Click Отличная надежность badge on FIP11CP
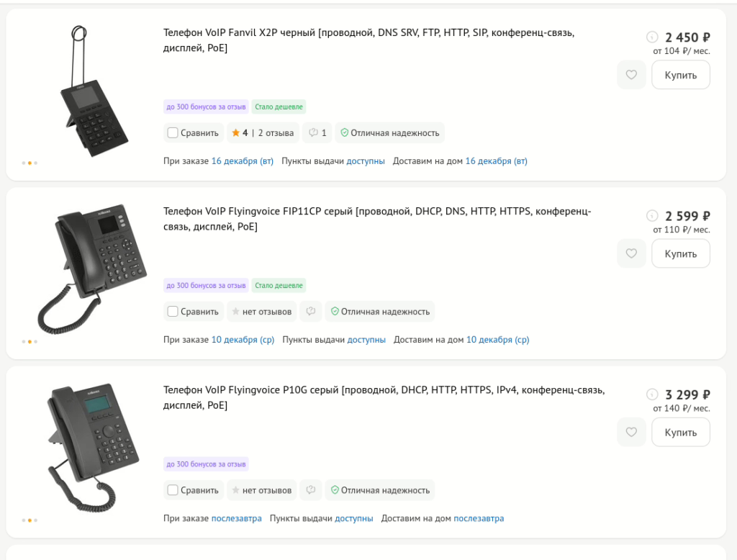Image resolution: width=737 pixels, height=560 pixels. pyautogui.click(x=380, y=312)
